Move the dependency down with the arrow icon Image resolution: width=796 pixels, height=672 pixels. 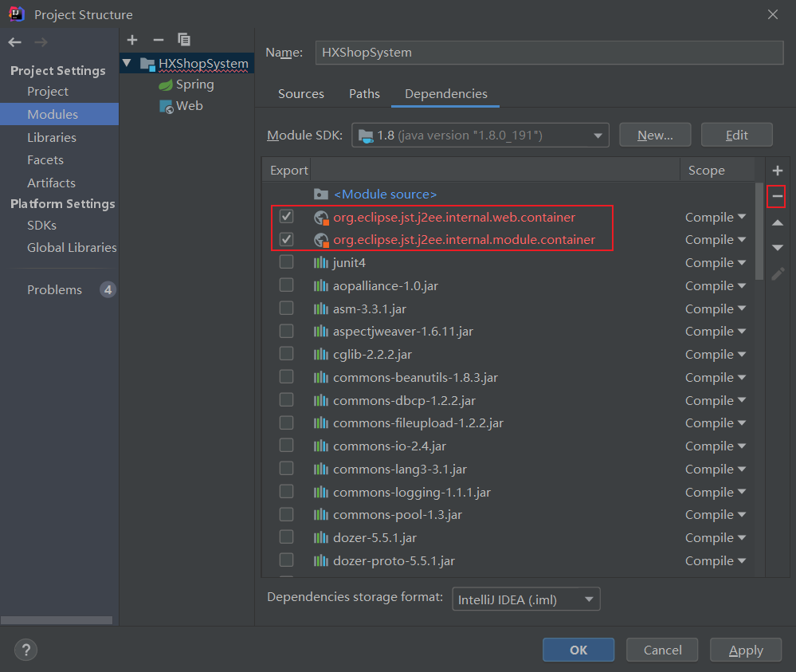(778, 248)
